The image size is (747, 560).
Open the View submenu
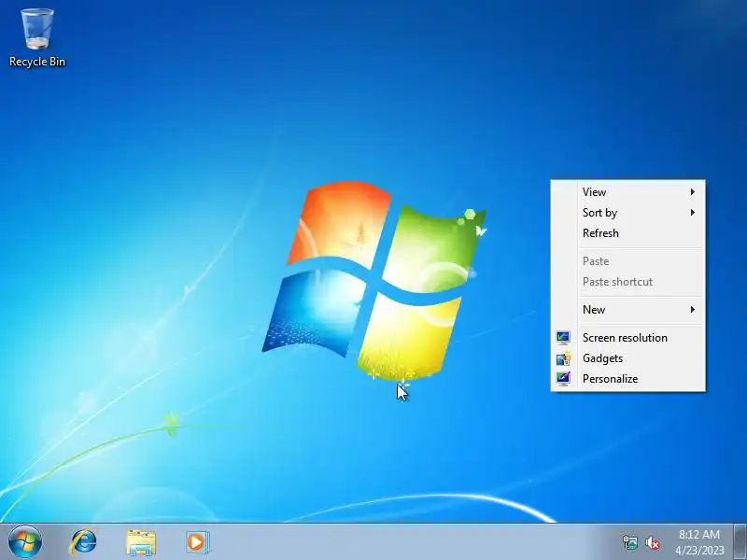pos(627,192)
